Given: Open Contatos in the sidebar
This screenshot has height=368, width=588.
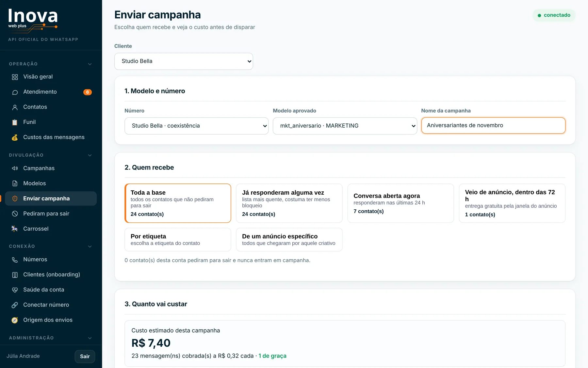Looking at the screenshot, I should click(51, 107).
